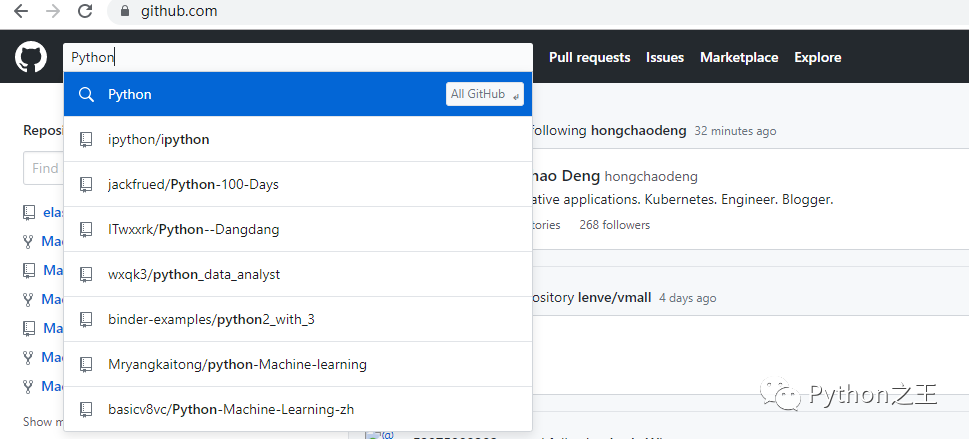Click the padlock icon in address bar
The width and height of the screenshot is (969, 439).
(x=126, y=11)
